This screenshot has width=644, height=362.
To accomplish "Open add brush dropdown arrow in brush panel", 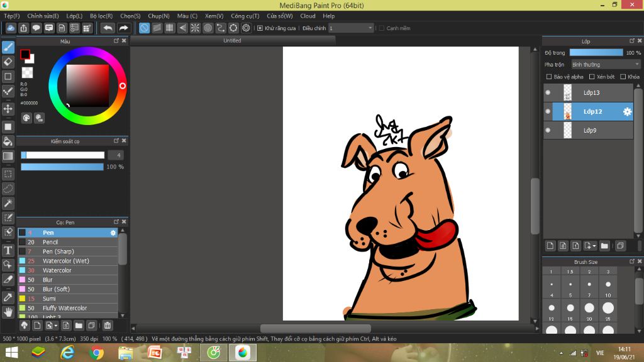I will (55, 326).
